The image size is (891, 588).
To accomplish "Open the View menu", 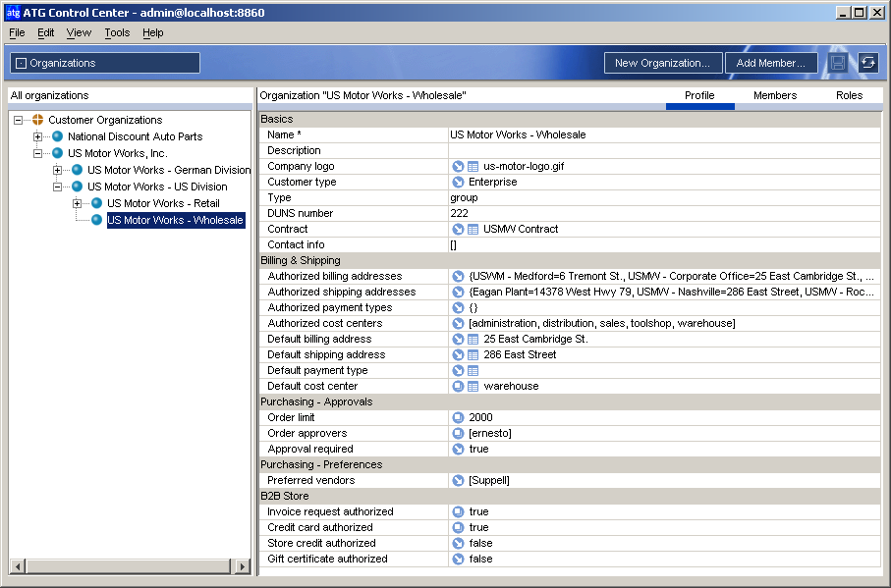I will coord(79,33).
